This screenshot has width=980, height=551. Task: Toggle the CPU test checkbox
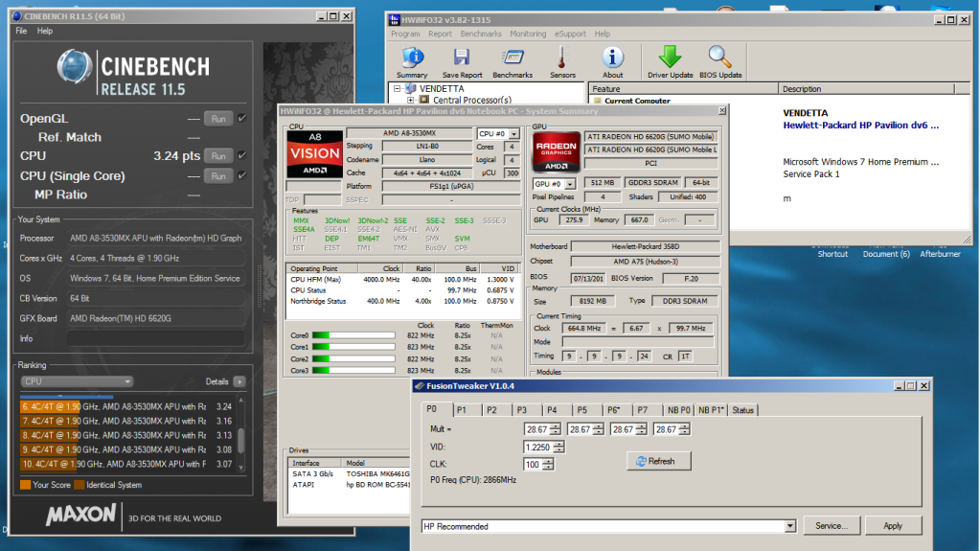pyautogui.click(x=241, y=156)
